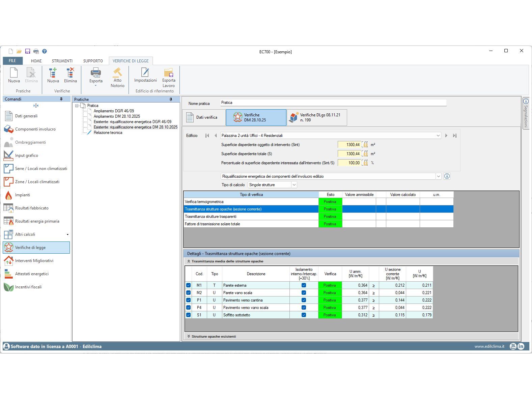This screenshot has width=532, height=399.
Task: Unlock the Superficie disperdente totale lock icon
Action: pyautogui.click(x=365, y=153)
